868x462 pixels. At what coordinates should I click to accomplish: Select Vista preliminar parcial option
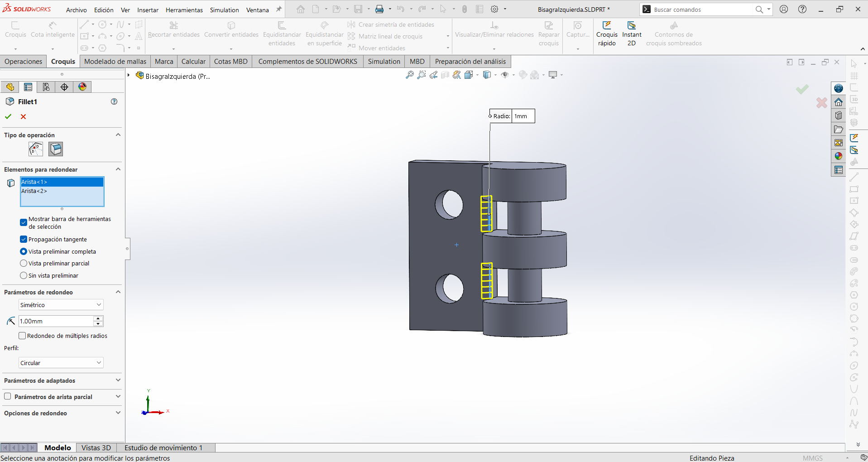[24, 263]
